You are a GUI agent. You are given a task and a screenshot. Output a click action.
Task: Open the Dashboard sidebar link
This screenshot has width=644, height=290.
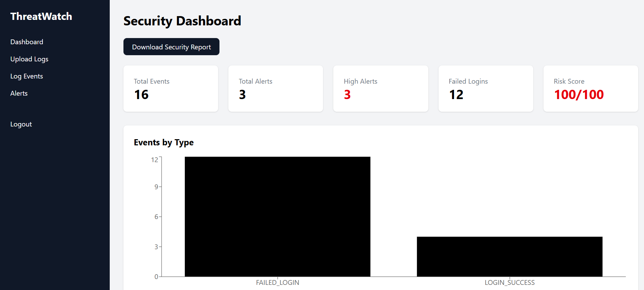[27, 42]
